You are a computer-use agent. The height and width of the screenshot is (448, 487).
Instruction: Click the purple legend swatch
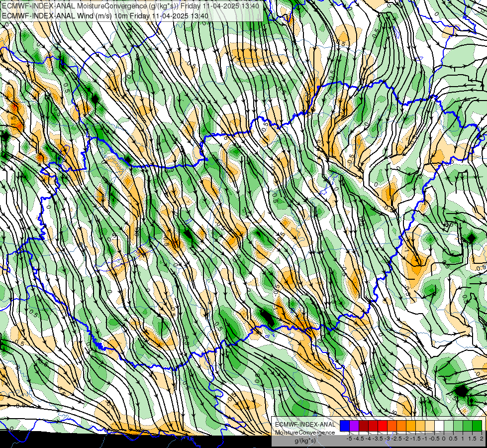point(354,426)
